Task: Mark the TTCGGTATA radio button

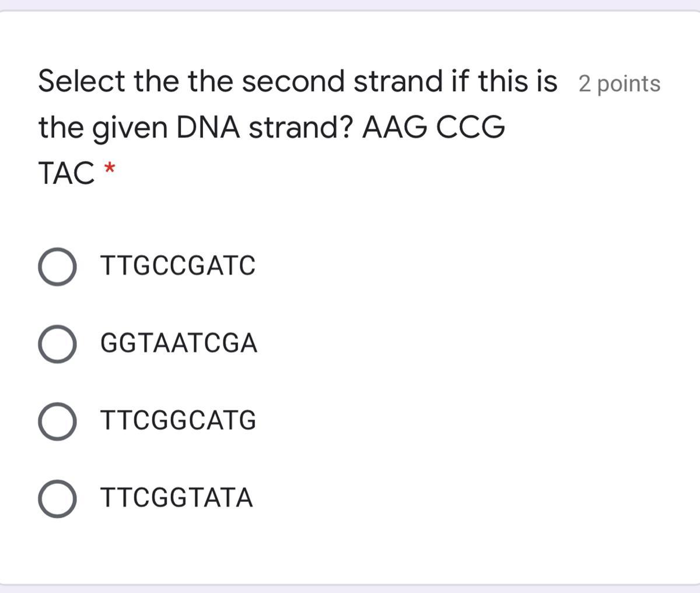Action: [x=57, y=499]
